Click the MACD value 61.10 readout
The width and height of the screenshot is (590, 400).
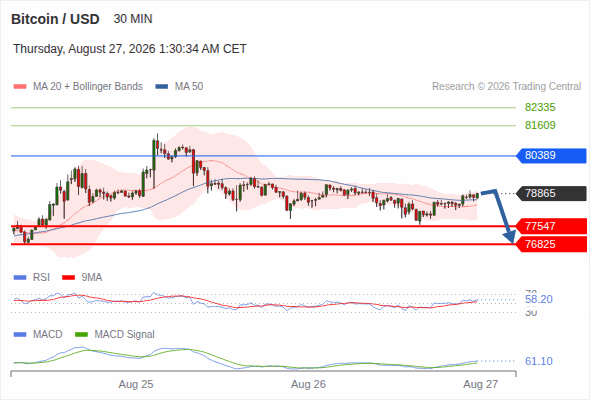coord(539,361)
